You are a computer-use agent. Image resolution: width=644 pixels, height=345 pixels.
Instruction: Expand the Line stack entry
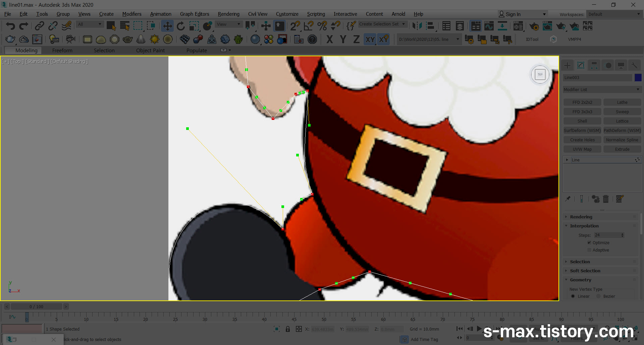[x=567, y=160]
